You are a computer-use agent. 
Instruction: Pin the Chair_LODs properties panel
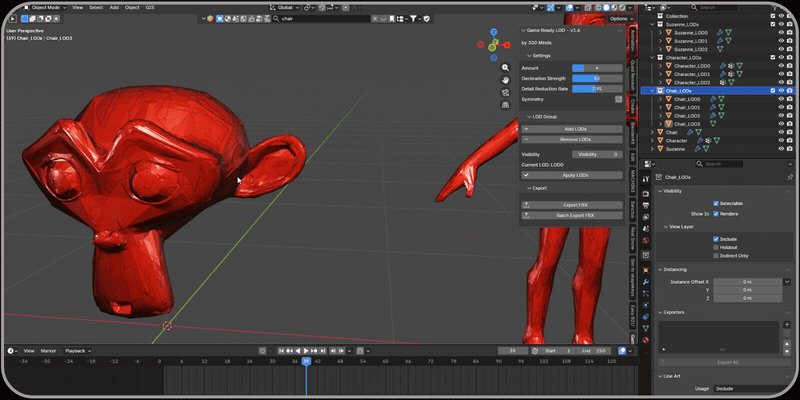pyautogui.click(x=790, y=177)
